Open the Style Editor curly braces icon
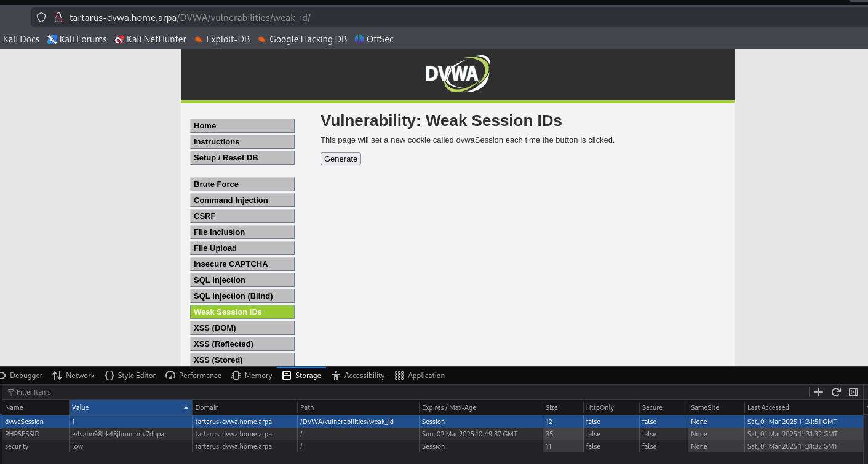This screenshot has height=464, width=868. tap(109, 376)
